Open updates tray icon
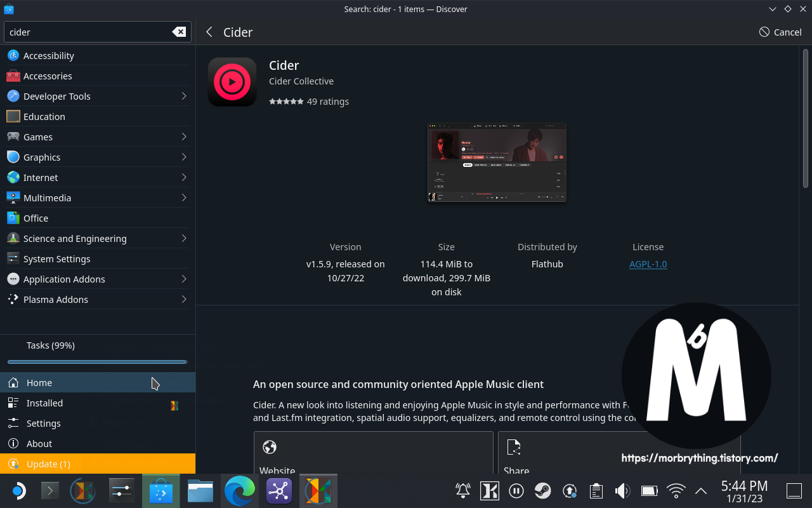This screenshot has width=812, height=508. click(x=570, y=491)
